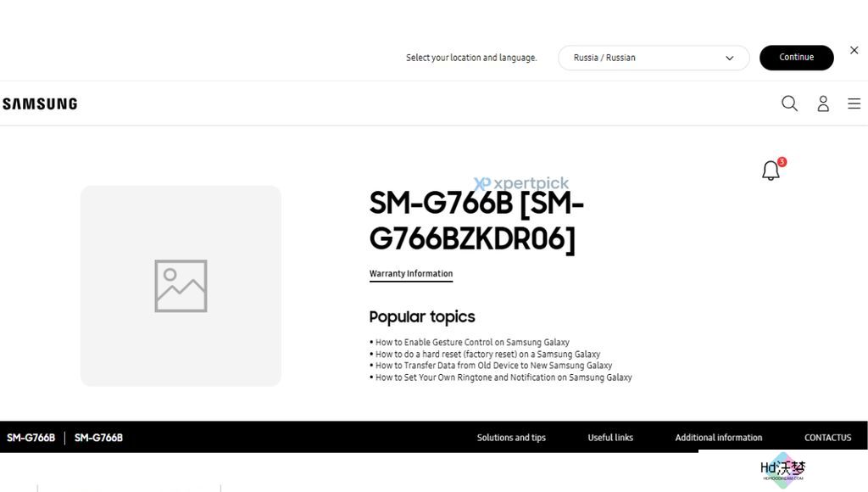Open Set Your Own Ringtone article
Image resolution: width=868 pixels, height=492 pixels.
pyautogui.click(x=504, y=377)
